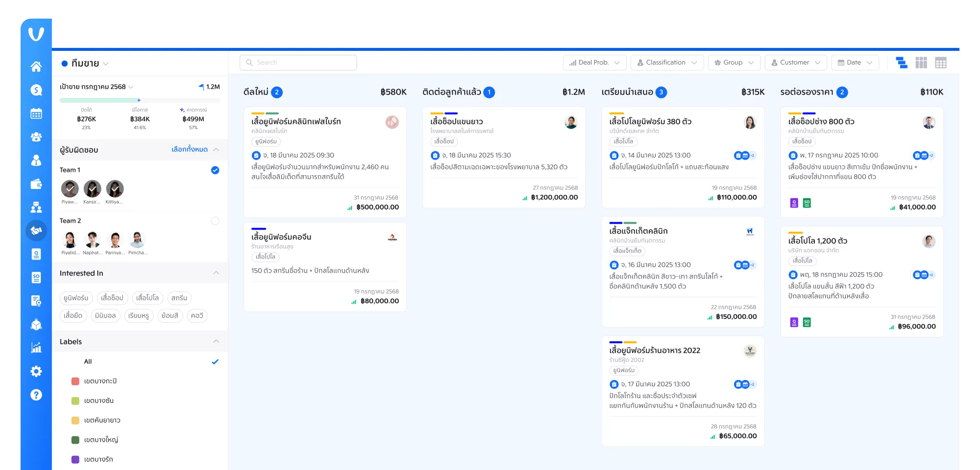Viewport: 980px width, 470px height.
Task: Check the Team 2 checkbox
Action: tap(215, 221)
